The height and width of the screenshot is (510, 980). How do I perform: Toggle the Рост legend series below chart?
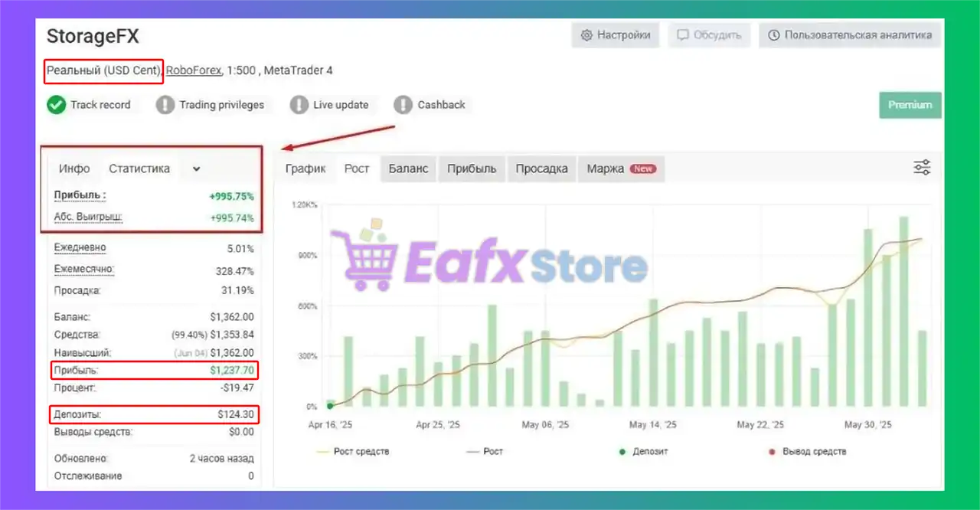[485, 451]
